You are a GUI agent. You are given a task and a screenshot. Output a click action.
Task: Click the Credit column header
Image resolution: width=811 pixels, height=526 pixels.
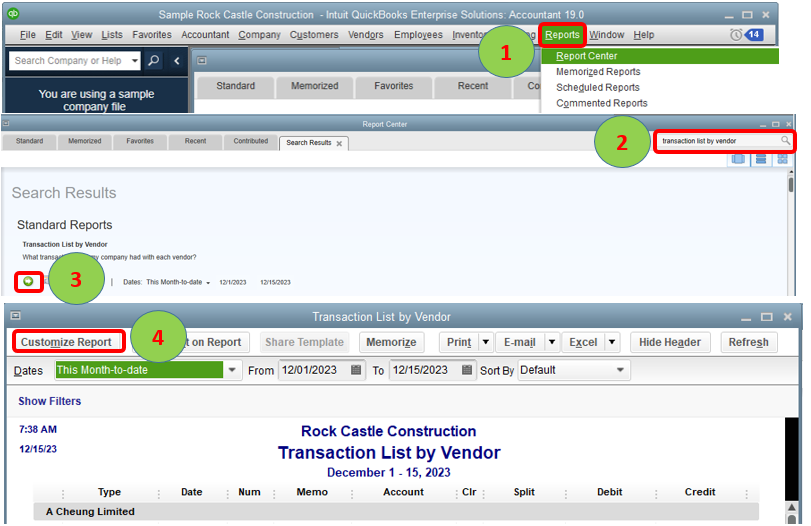700,492
